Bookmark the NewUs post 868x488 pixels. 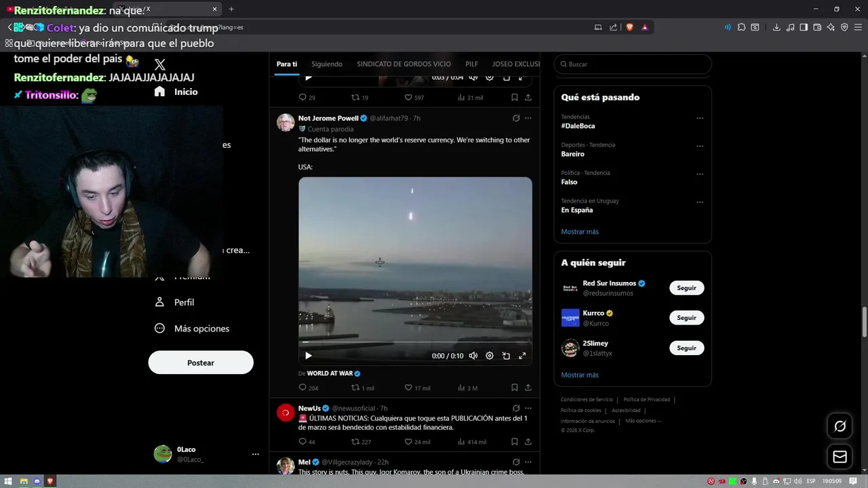[x=515, y=441]
